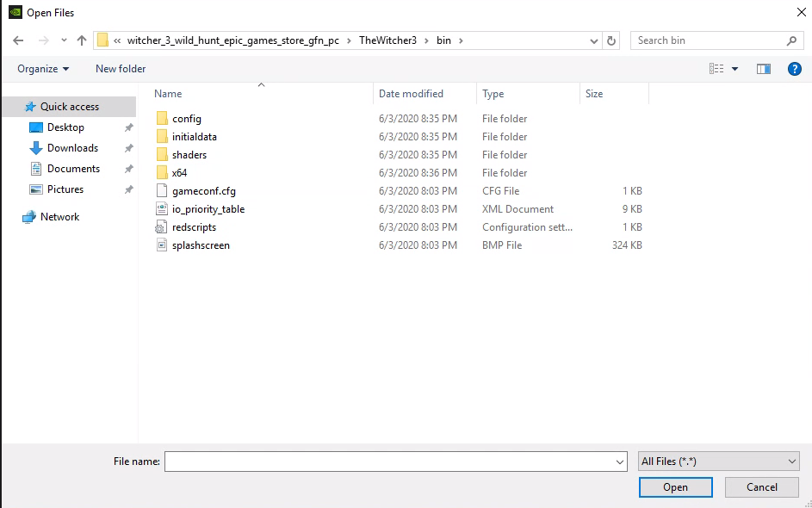Select Network in the navigation pane
The height and width of the screenshot is (508, 812).
coord(59,217)
